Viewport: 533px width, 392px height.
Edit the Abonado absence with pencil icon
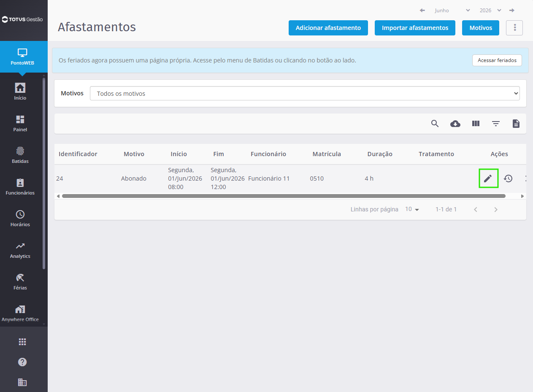click(x=488, y=178)
